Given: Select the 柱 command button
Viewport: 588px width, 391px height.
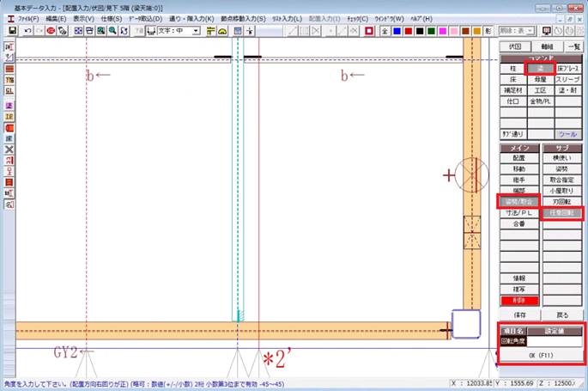Looking at the screenshot, I should click(513, 69).
